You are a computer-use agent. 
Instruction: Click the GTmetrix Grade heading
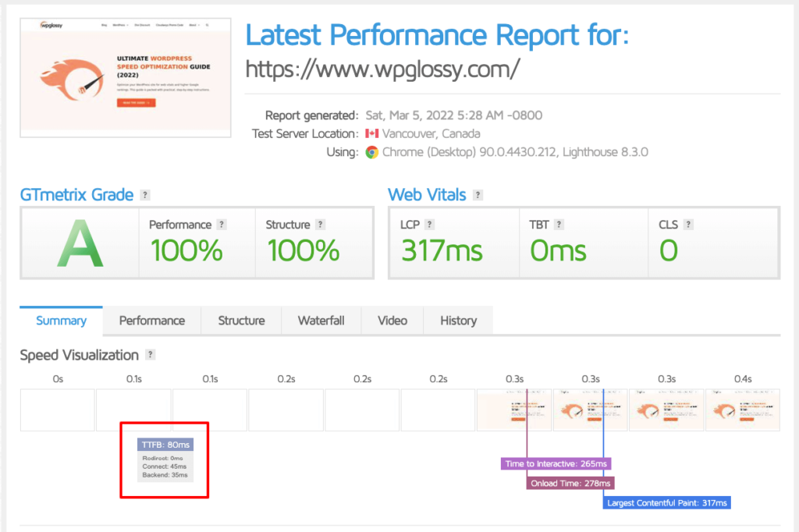click(x=77, y=195)
